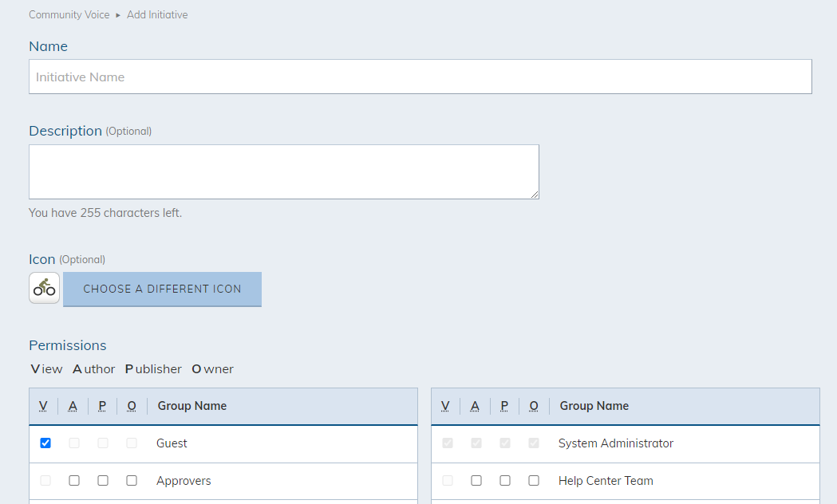Image resolution: width=837 pixels, height=504 pixels.
Task: Click the P column header in left table
Action: click(102, 407)
